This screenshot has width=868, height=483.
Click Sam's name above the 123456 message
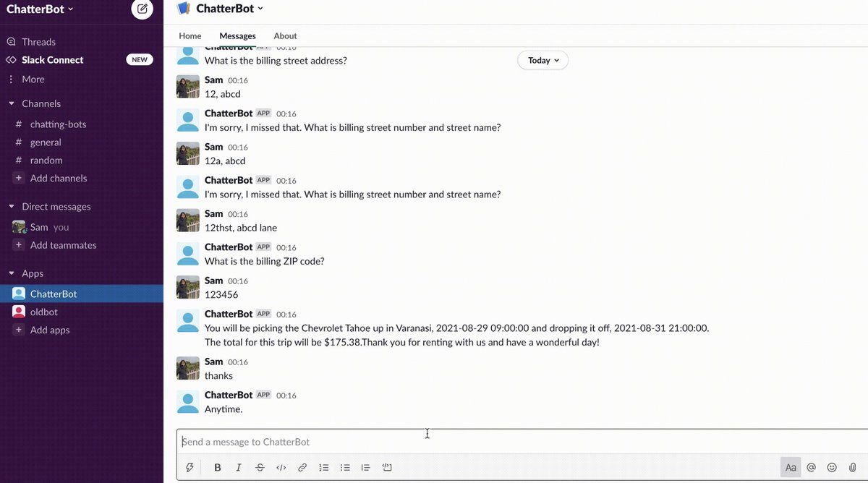click(x=213, y=281)
